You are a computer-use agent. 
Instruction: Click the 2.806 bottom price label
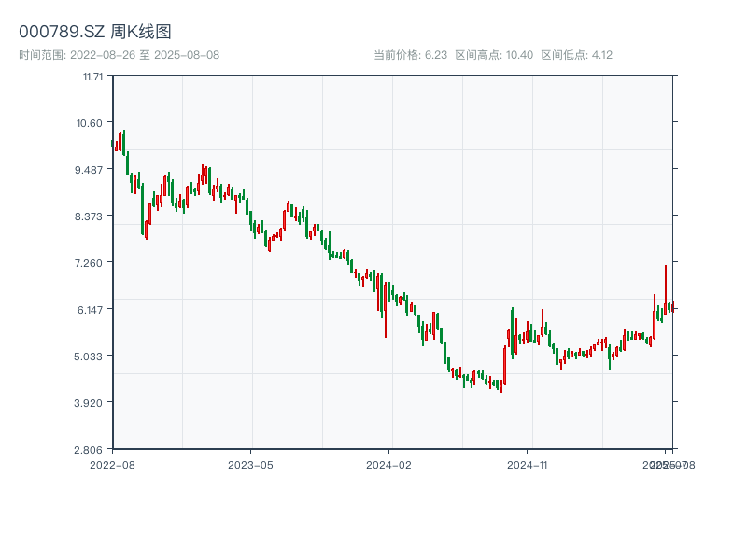[92, 450]
